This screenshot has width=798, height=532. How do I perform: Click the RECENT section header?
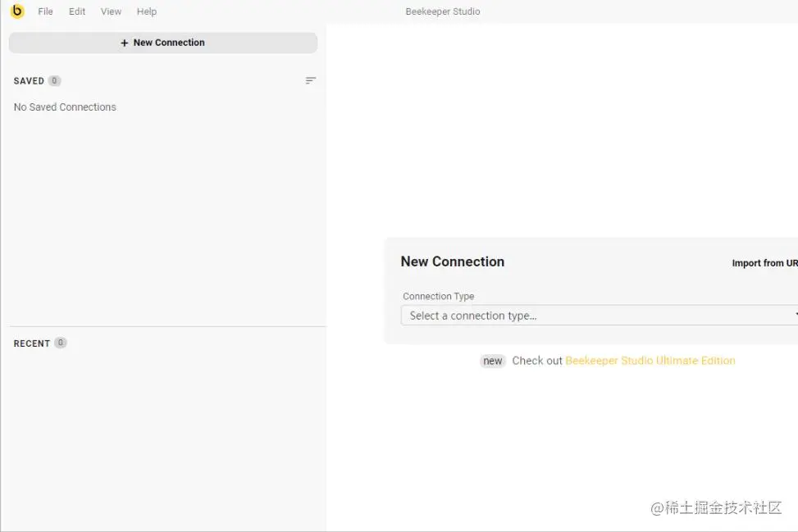31,343
